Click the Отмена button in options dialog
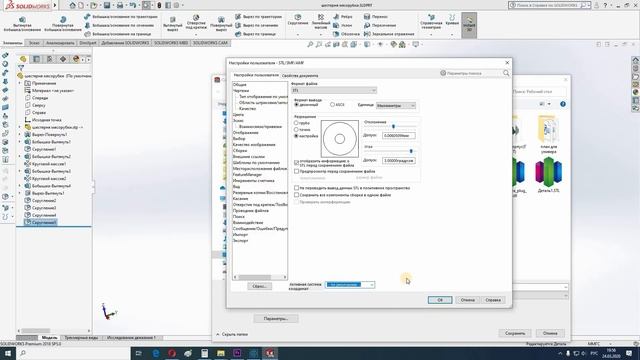 (467, 300)
